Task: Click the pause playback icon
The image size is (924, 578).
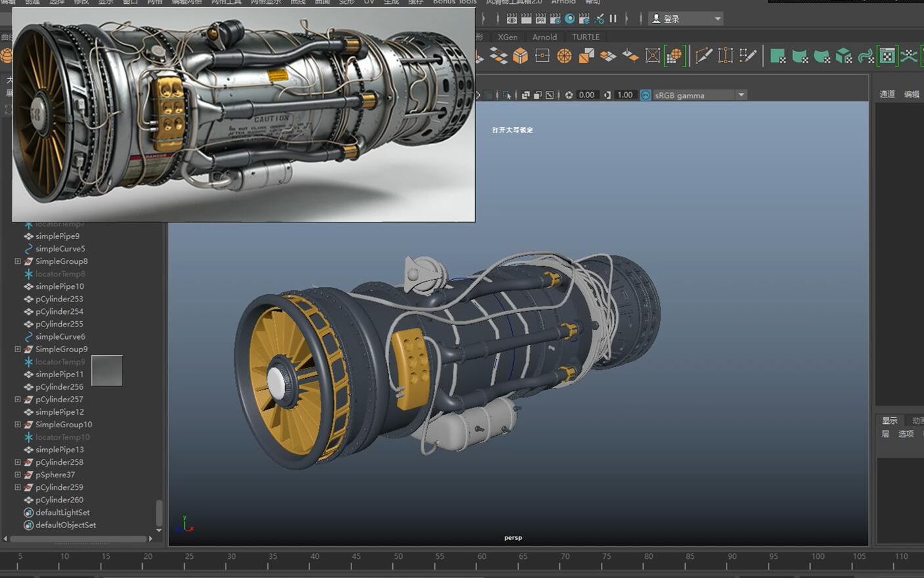Action: coord(613,18)
